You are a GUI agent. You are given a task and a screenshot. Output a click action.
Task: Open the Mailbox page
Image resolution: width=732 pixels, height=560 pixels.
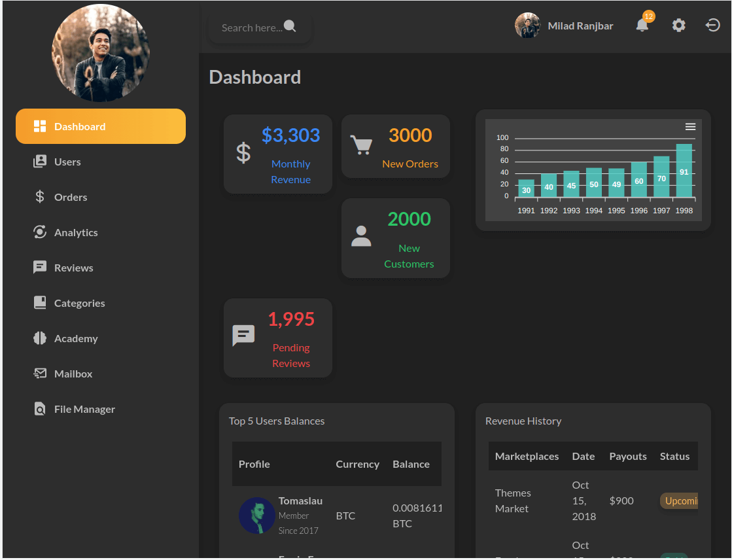[73, 374]
